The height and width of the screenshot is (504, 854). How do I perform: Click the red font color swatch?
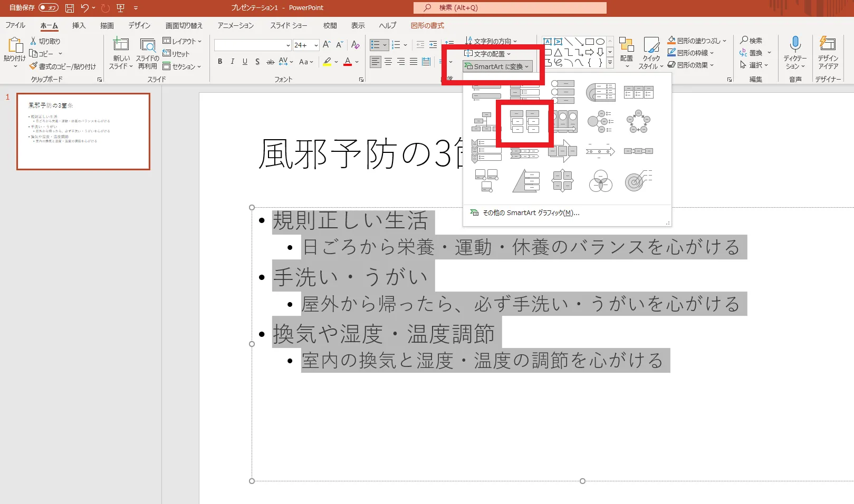point(348,62)
